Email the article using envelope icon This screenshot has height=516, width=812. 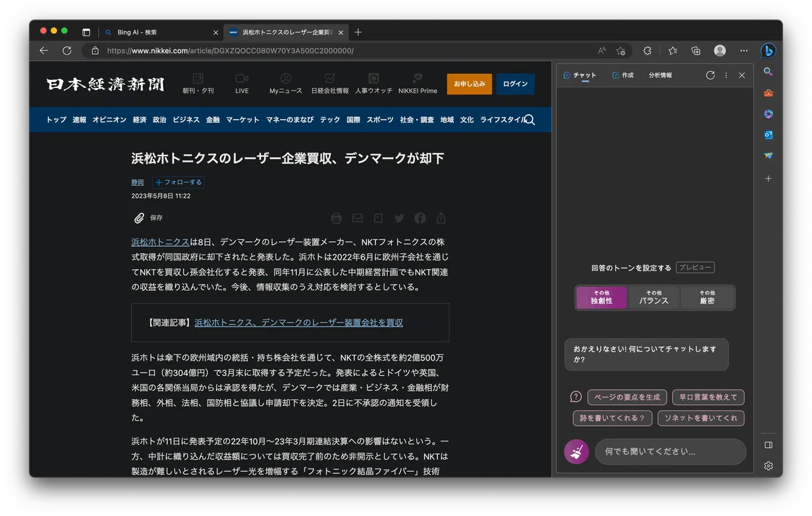(x=357, y=218)
